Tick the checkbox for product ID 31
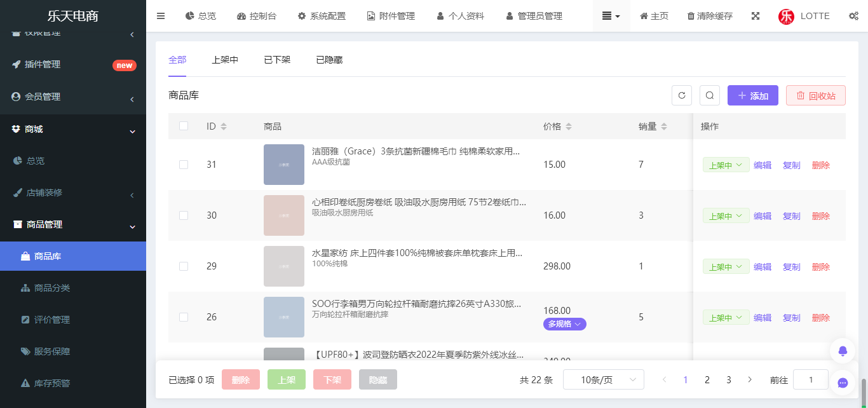 [184, 165]
